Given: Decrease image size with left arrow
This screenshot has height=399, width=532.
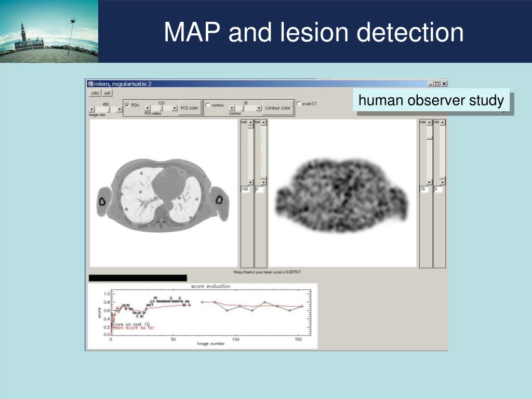Looking at the screenshot, I should (x=92, y=109).
